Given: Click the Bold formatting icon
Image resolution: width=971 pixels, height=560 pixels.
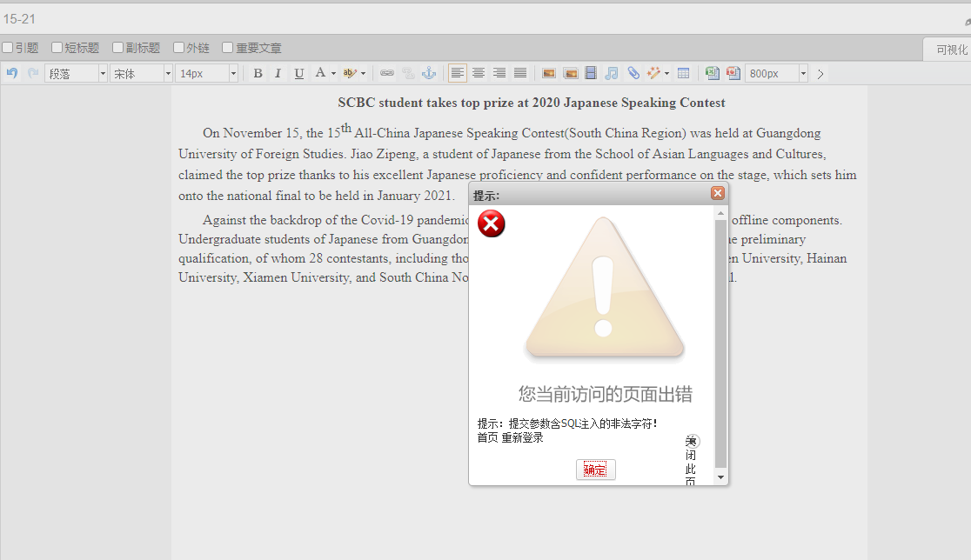Looking at the screenshot, I should click(x=258, y=74).
